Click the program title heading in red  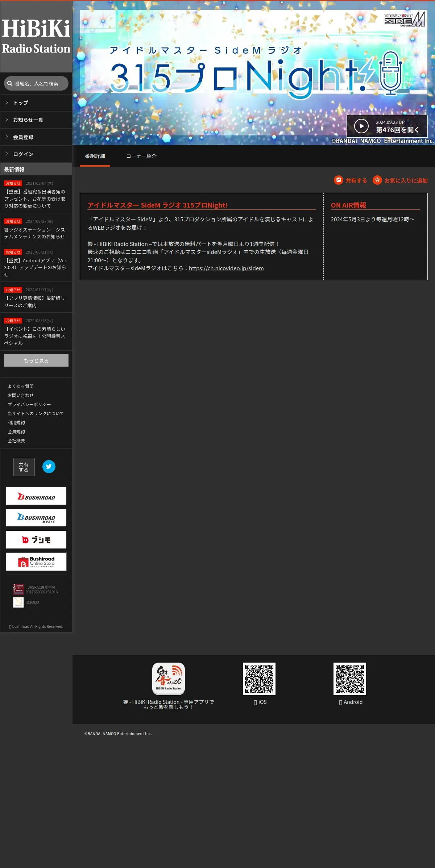pos(157,205)
